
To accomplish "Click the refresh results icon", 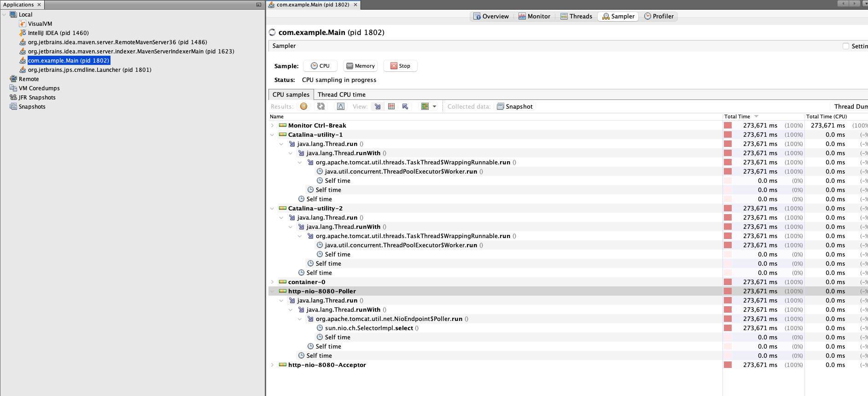I will tap(321, 106).
